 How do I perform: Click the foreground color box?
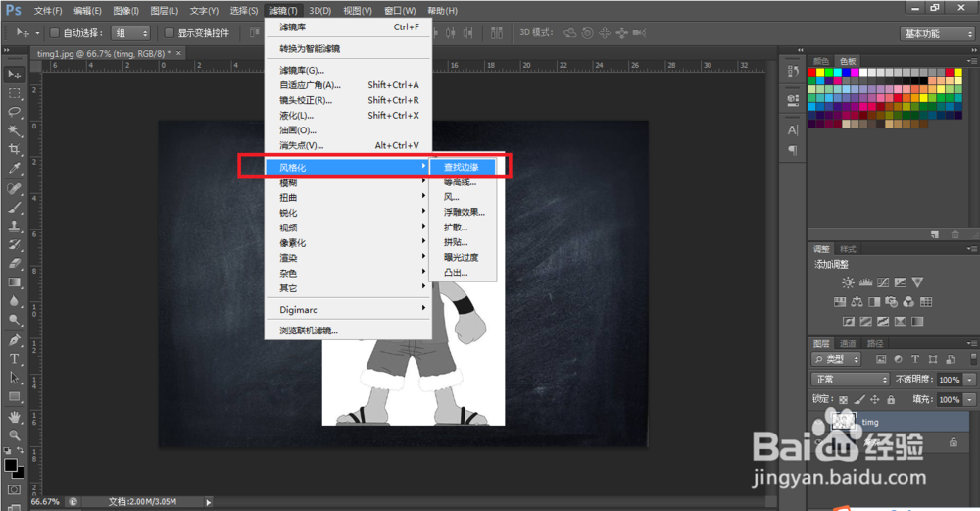[x=10, y=465]
